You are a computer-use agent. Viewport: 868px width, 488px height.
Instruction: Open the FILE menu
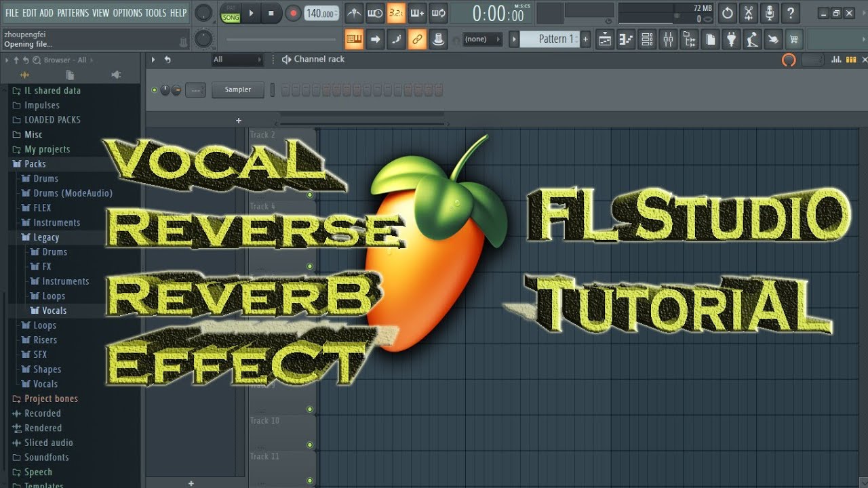12,13
